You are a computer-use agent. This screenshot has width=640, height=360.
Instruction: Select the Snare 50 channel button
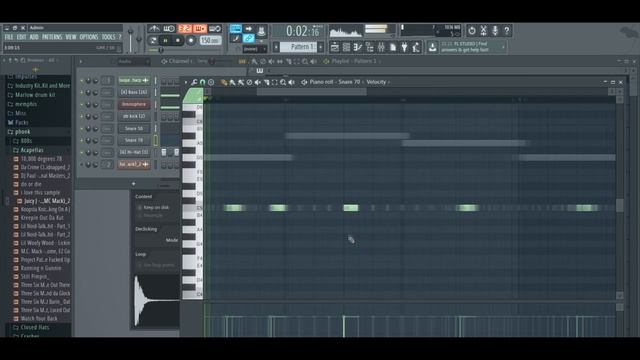coord(134,129)
